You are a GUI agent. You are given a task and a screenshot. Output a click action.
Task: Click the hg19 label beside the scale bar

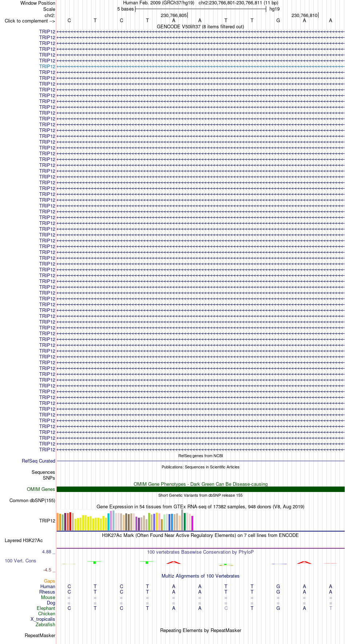coord(275,9)
